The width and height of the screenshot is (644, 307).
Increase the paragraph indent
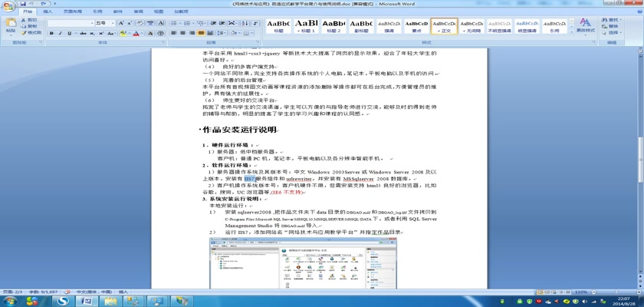[222, 24]
